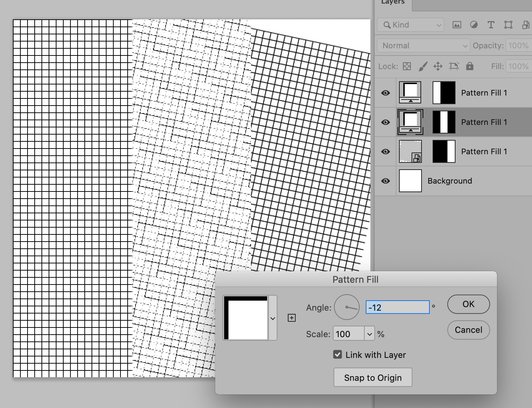Uncheck Link with Layer
The image size is (532, 408).
[338, 354]
